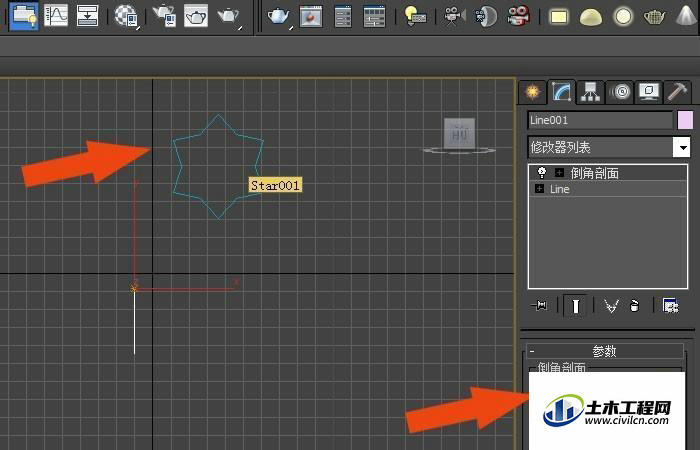Open the render frame window with red object
Screen dimensions: 700x450
[311, 17]
